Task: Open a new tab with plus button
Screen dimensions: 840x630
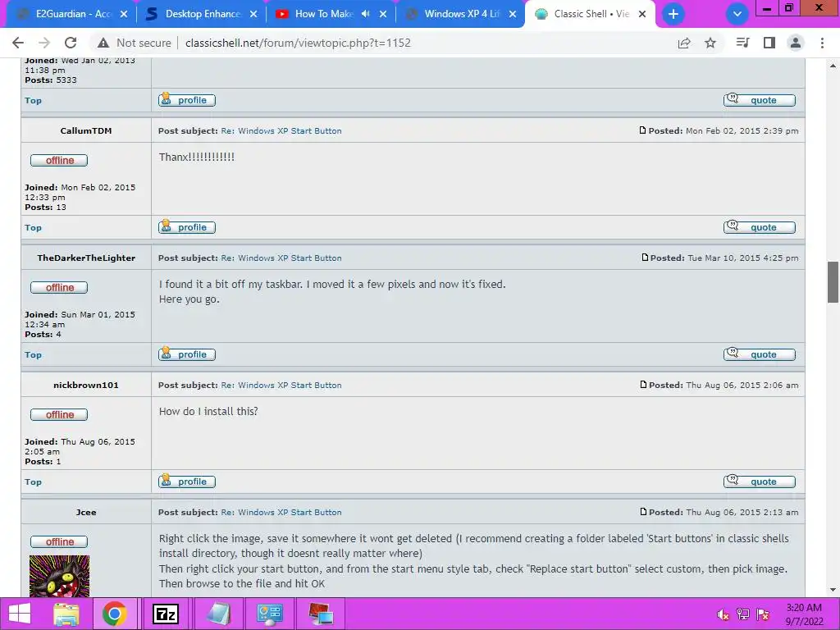Action: 673,14
